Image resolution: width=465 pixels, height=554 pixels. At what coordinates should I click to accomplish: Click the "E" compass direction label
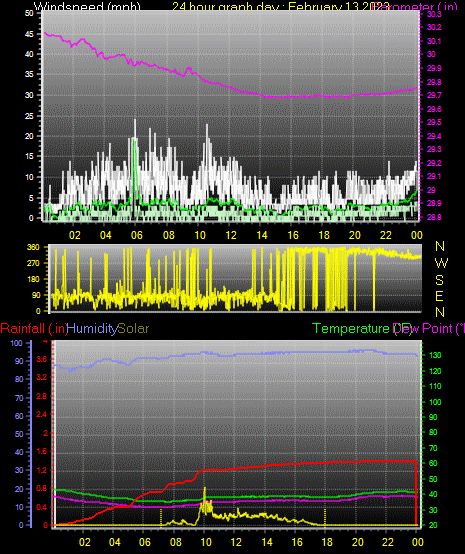click(440, 296)
